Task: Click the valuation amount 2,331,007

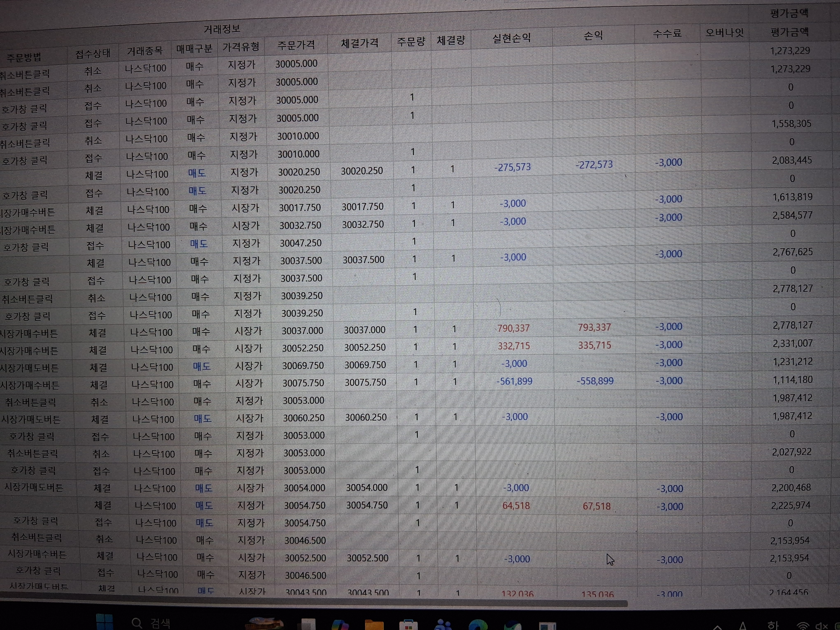Action: (x=793, y=344)
